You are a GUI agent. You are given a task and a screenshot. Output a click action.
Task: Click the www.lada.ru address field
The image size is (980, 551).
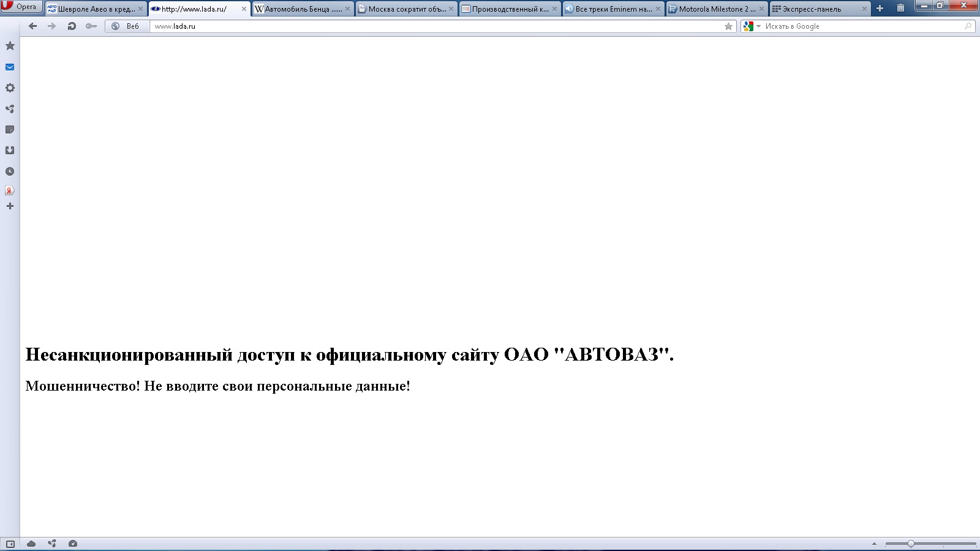click(x=436, y=26)
